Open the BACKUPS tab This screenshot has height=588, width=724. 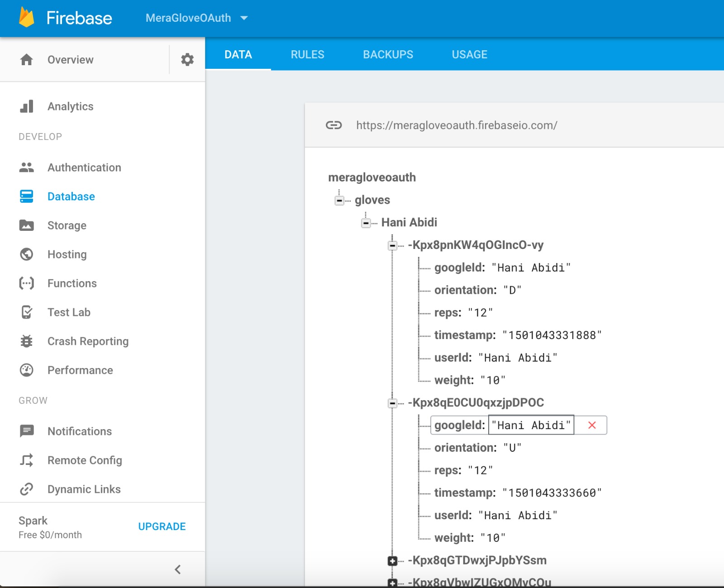[x=388, y=54]
